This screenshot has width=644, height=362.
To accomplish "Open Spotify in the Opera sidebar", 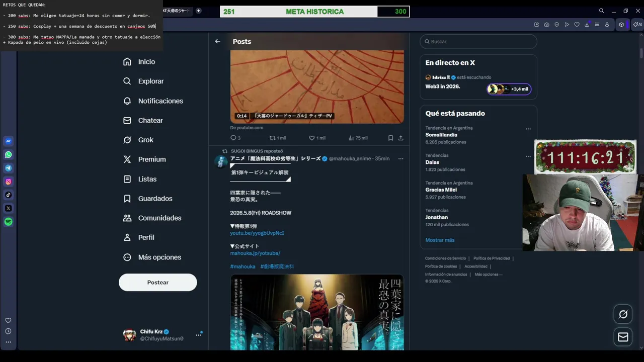I will pyautogui.click(x=9, y=222).
